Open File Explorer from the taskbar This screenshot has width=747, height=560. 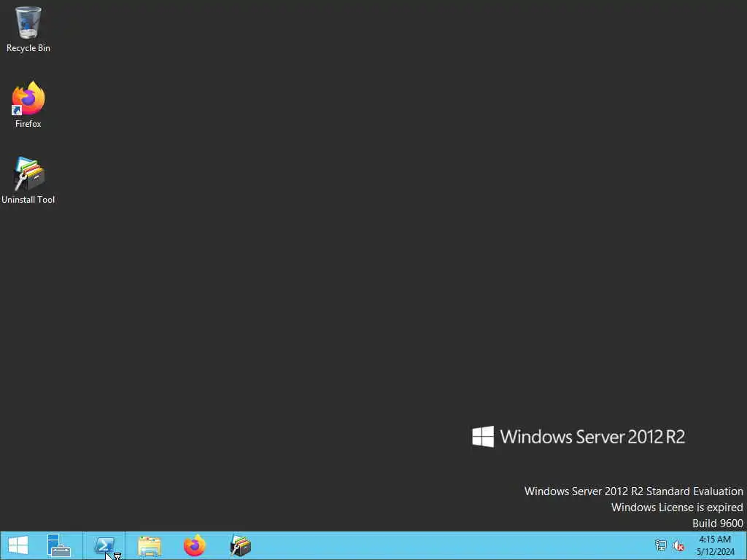150,545
